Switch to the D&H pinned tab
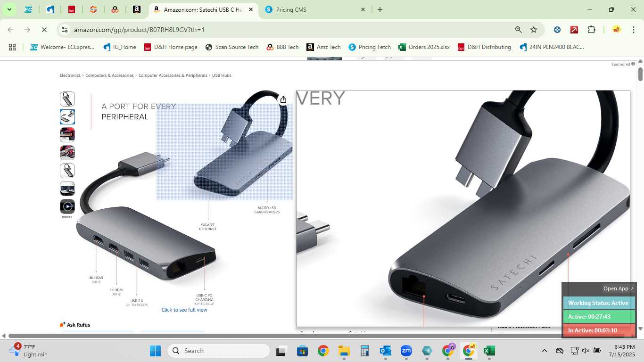 pos(72,9)
